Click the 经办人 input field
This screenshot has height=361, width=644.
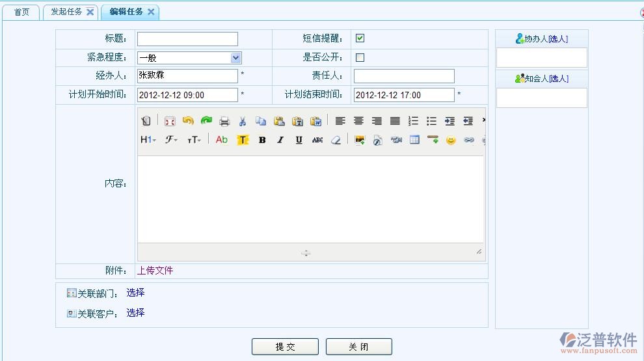(187, 75)
